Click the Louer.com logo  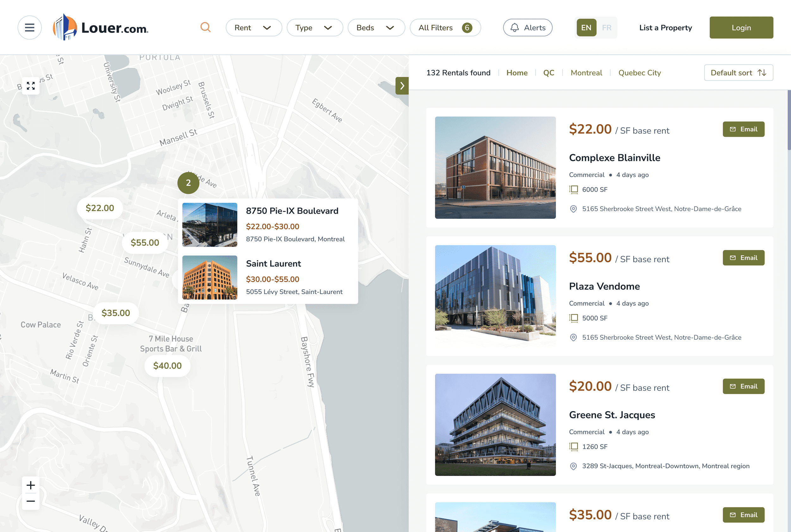click(x=101, y=28)
